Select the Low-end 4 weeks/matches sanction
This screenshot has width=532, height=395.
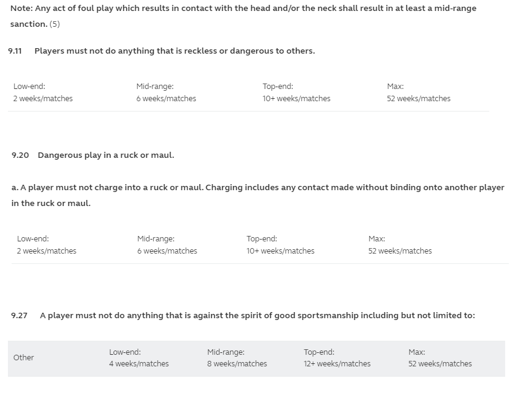click(138, 358)
